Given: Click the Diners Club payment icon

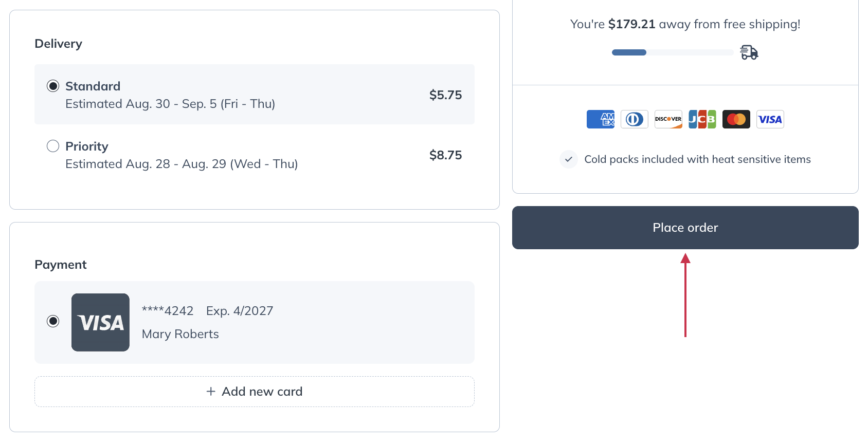Looking at the screenshot, I should coord(634,119).
